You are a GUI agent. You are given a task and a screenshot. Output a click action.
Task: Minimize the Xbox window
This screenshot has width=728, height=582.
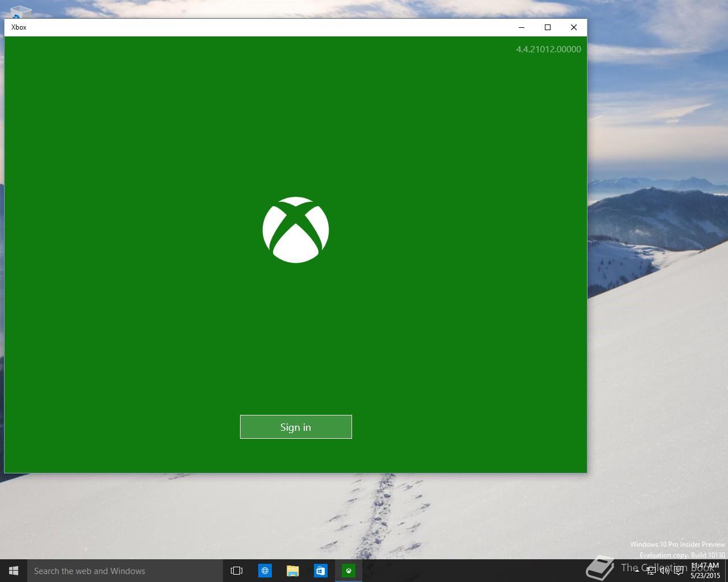tap(522, 27)
